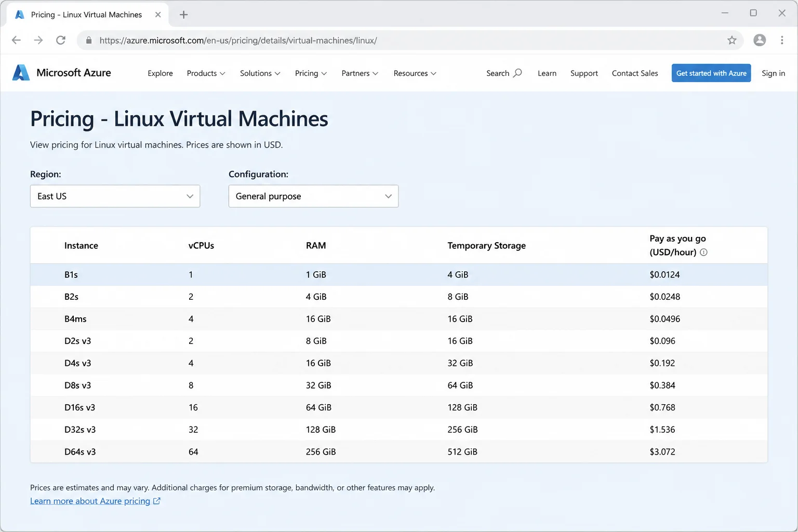
Task: Click the browser back arrow
Action: pyautogui.click(x=16, y=40)
